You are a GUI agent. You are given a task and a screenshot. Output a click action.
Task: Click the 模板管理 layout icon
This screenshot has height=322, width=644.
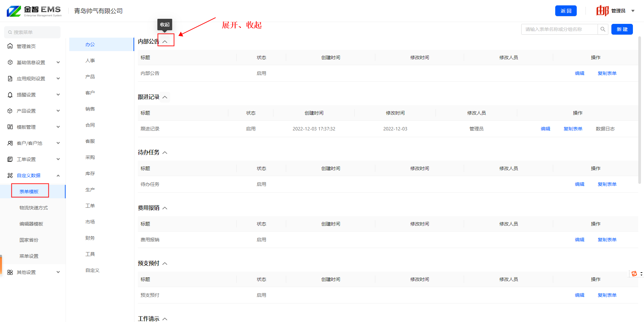pyautogui.click(x=10, y=127)
